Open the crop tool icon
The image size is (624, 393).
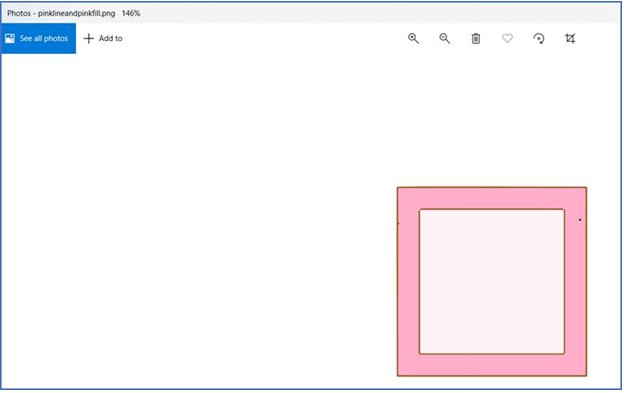point(570,38)
